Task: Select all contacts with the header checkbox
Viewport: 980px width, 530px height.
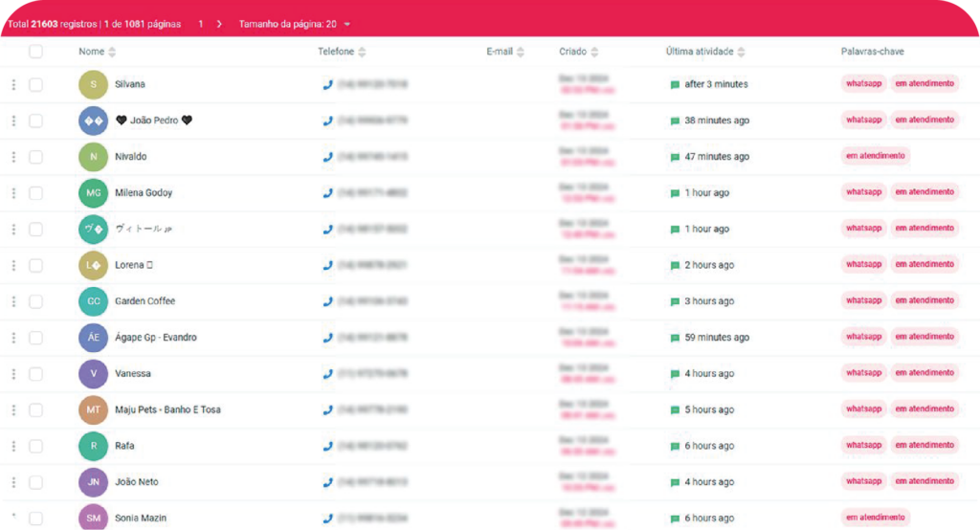Action: click(x=35, y=52)
